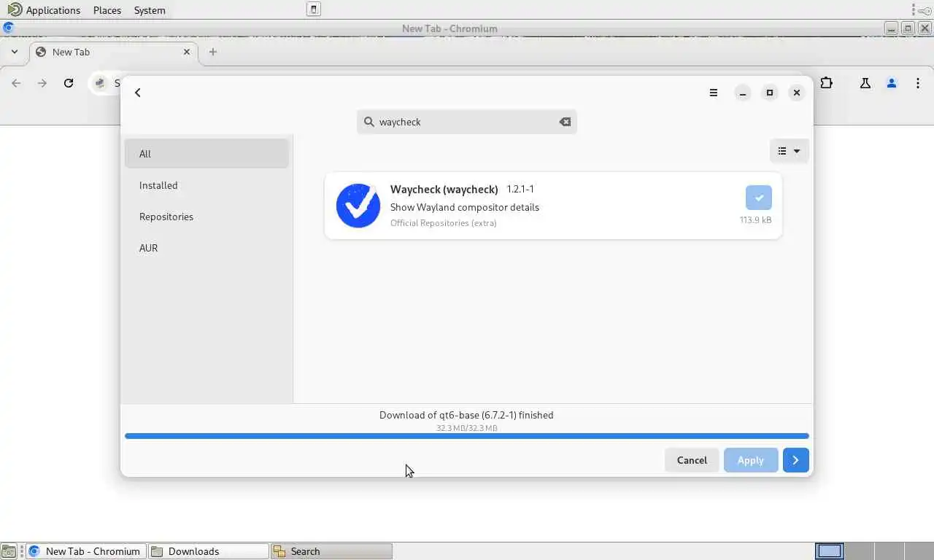The image size is (934, 560).
Task: Clear the waycheck search field
Action: point(565,122)
